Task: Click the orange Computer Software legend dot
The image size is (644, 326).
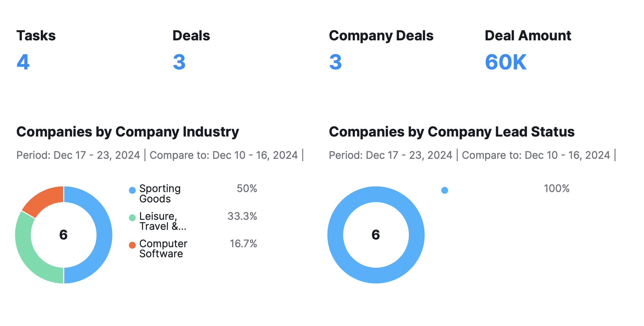Action: 132,245
